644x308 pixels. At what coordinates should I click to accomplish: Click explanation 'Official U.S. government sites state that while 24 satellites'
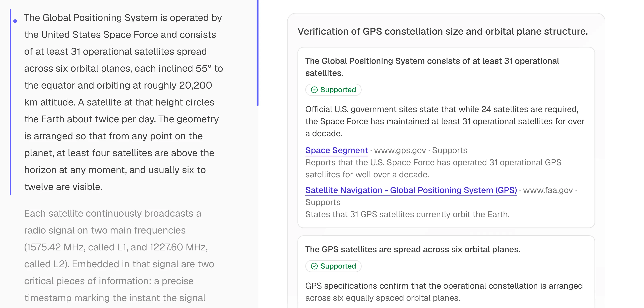[x=445, y=121]
